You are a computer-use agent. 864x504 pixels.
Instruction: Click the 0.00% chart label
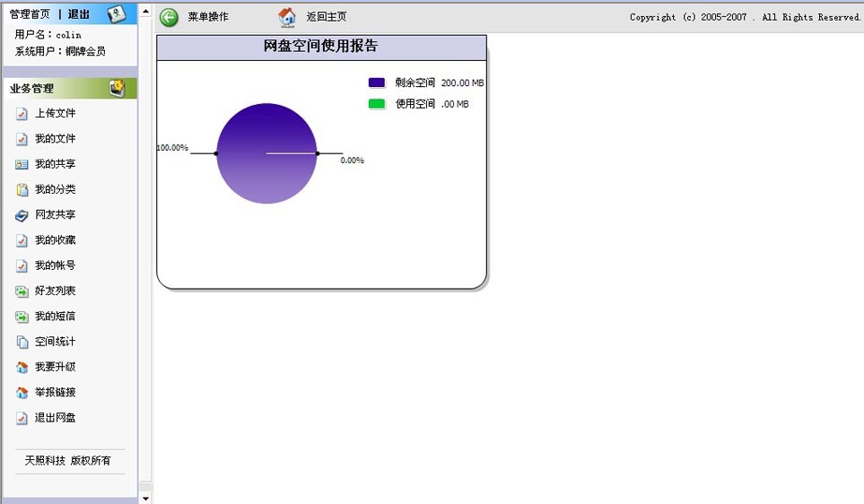pyautogui.click(x=352, y=161)
